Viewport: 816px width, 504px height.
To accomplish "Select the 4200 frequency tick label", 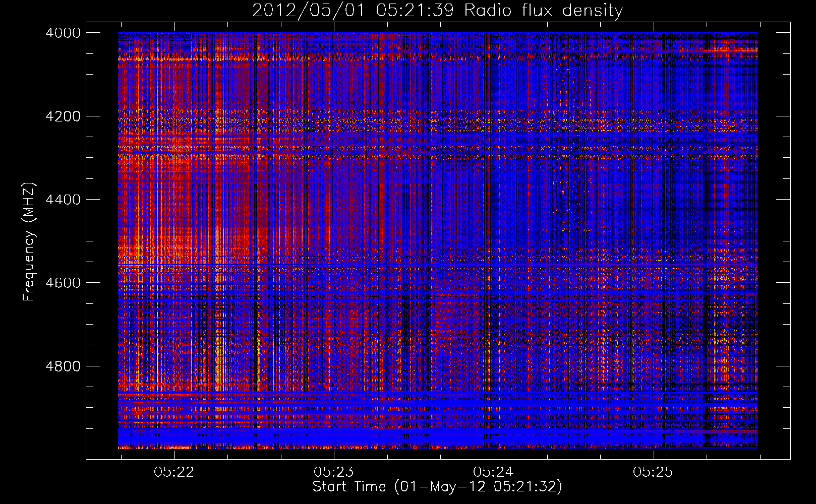I will (63, 116).
